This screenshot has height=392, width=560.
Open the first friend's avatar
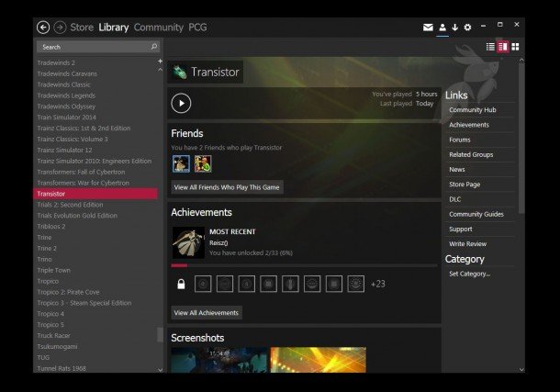pyautogui.click(x=181, y=163)
